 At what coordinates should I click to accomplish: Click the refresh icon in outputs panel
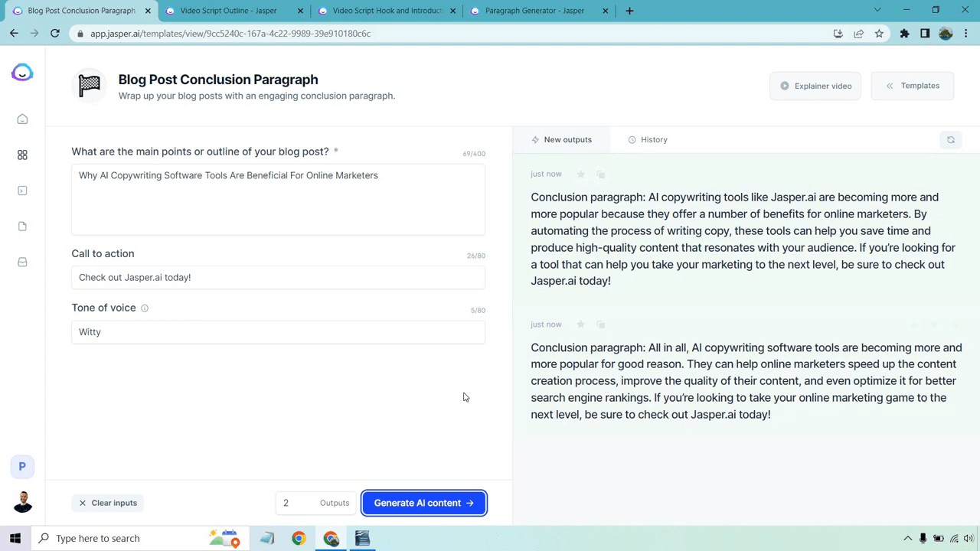coord(950,140)
